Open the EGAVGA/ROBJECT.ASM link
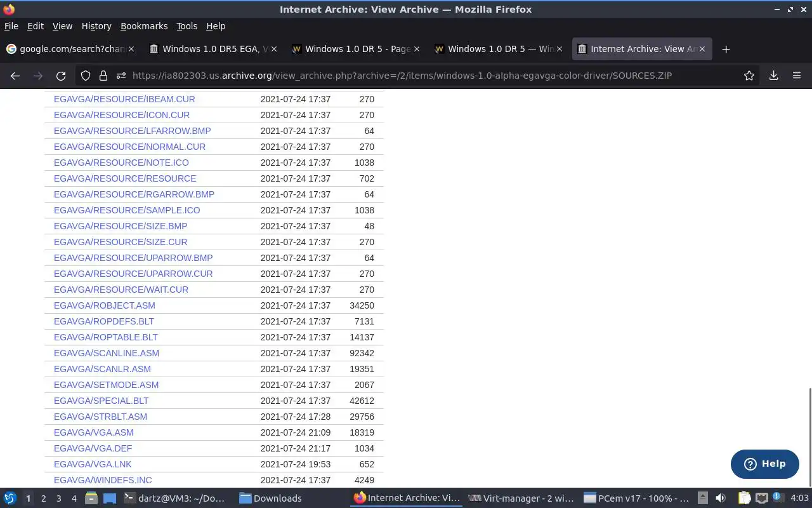 (105, 305)
